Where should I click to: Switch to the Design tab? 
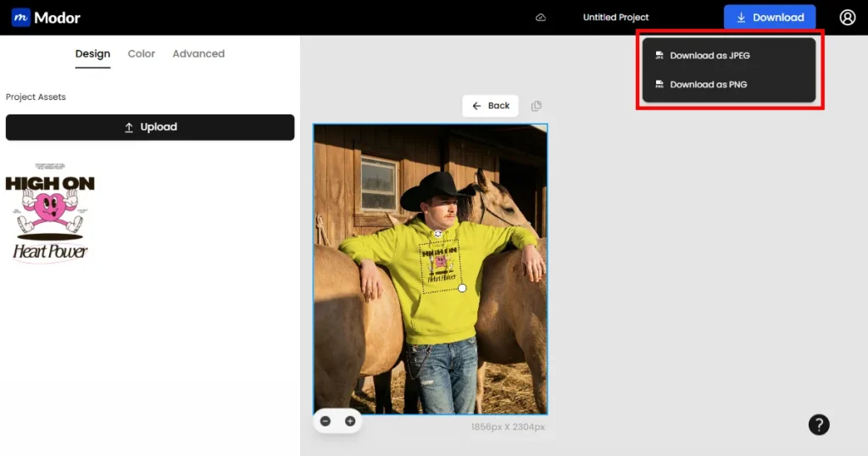(x=92, y=53)
